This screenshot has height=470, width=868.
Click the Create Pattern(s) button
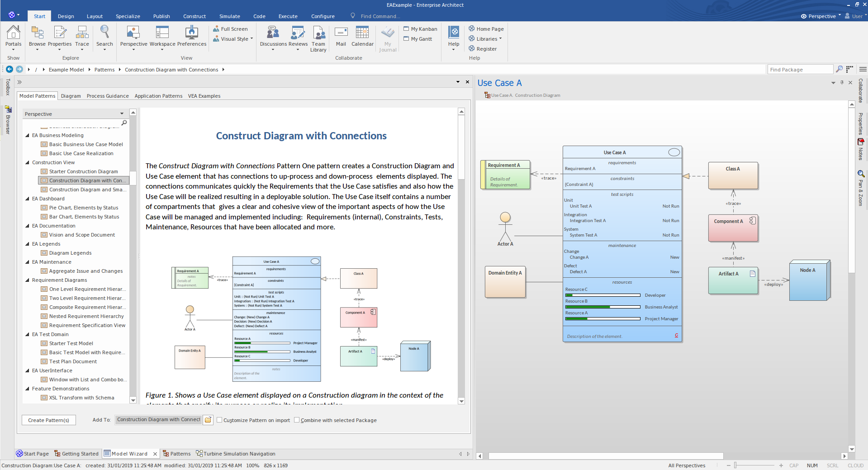point(49,420)
